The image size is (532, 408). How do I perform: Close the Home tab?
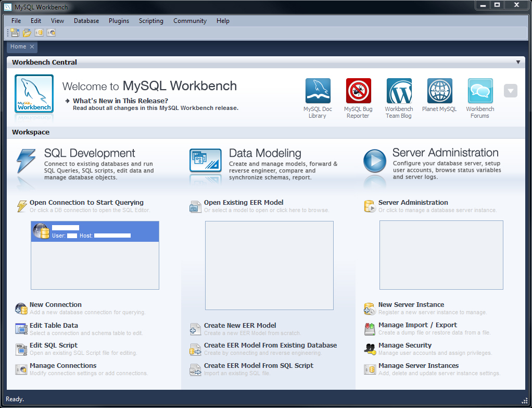32,46
